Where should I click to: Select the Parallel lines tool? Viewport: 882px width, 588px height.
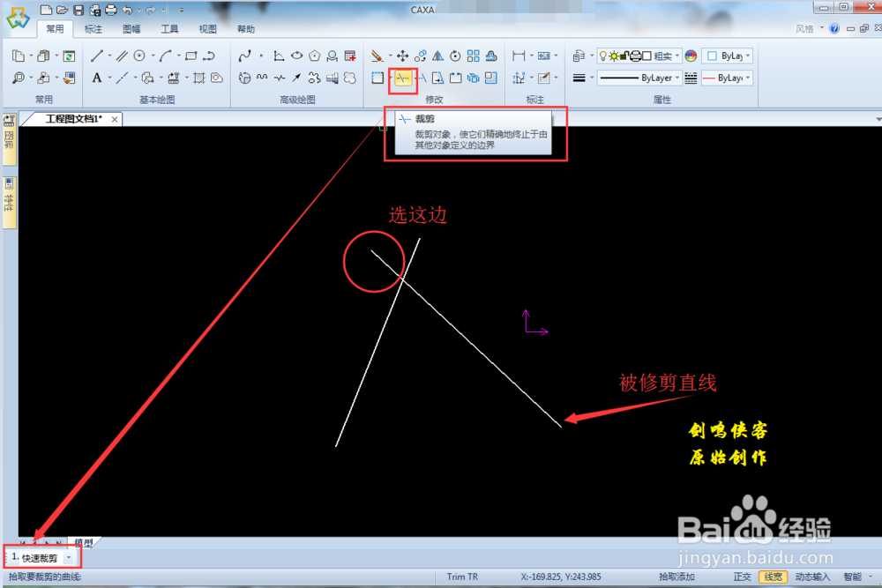[x=122, y=56]
